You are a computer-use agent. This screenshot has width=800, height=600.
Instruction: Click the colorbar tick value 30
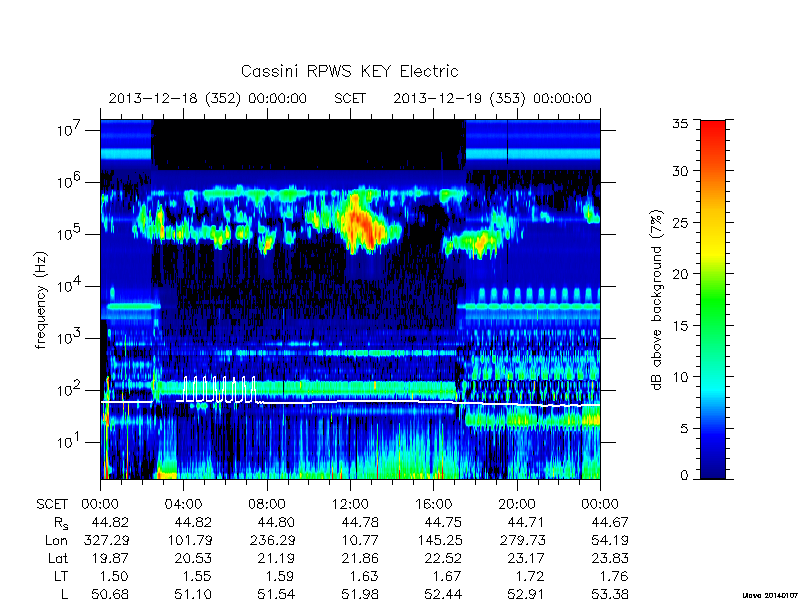tap(680, 171)
